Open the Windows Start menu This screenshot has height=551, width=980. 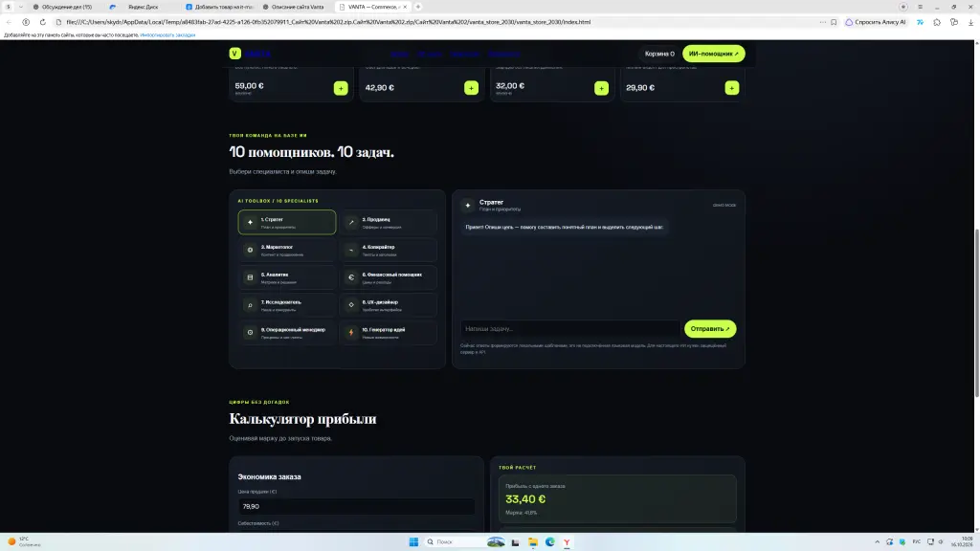[x=413, y=542]
